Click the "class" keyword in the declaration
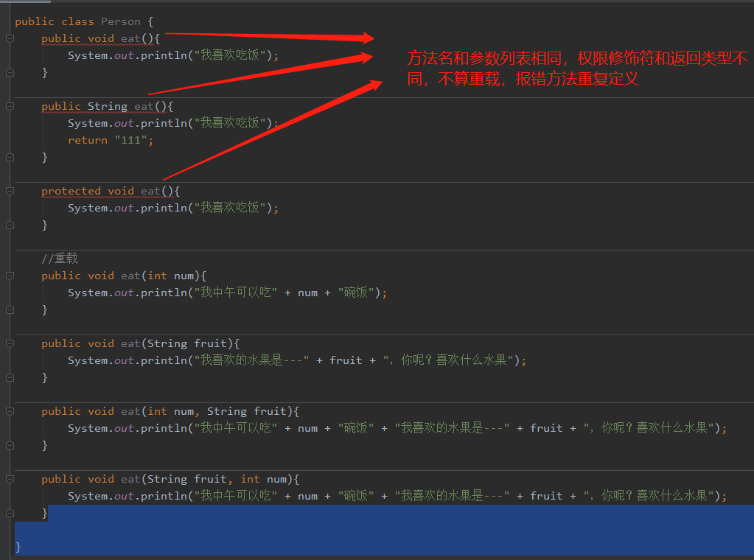Viewport: 754px width, 560px height. tap(77, 21)
